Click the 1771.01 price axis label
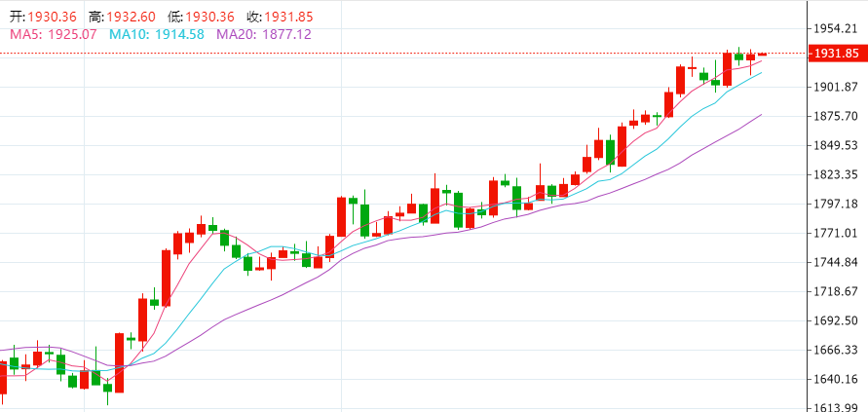The height and width of the screenshot is (412, 868). [836, 233]
